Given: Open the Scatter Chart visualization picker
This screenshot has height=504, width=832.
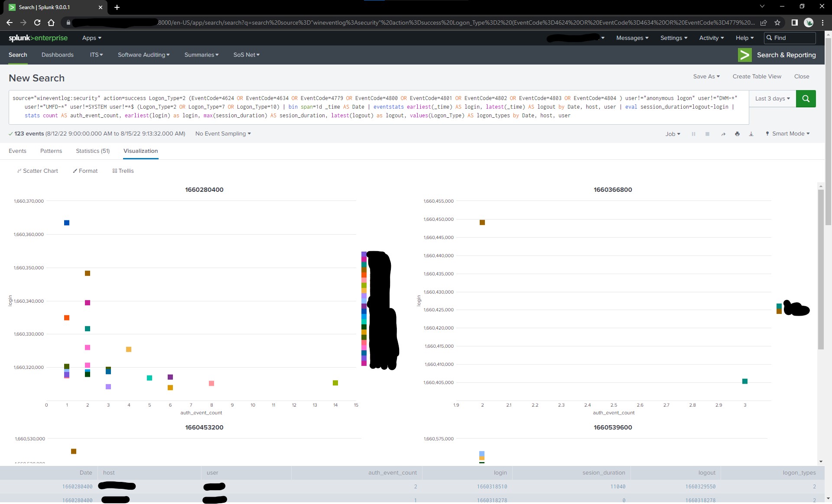Looking at the screenshot, I should click(37, 171).
